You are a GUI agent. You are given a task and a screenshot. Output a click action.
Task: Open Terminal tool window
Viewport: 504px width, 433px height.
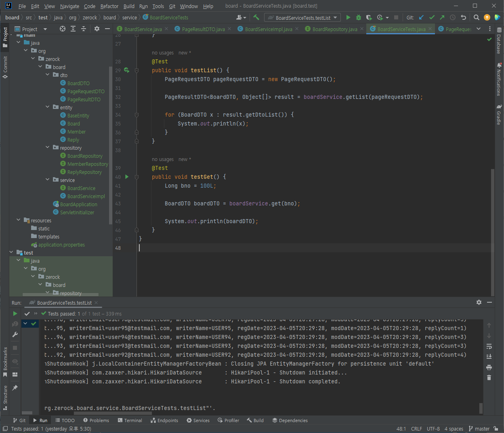pyautogui.click(x=130, y=420)
